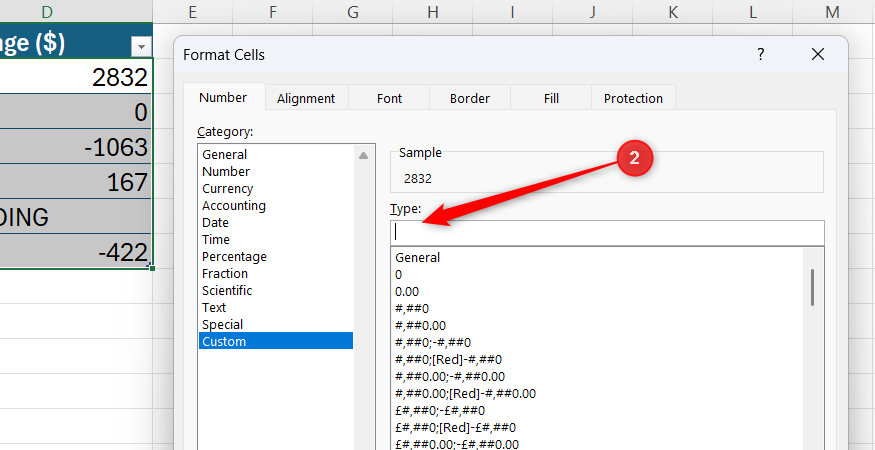Click the Type list scrollbar thumb

[812, 287]
